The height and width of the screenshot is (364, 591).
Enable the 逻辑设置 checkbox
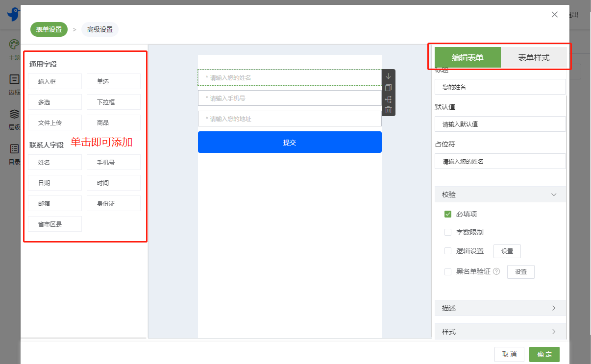point(447,251)
